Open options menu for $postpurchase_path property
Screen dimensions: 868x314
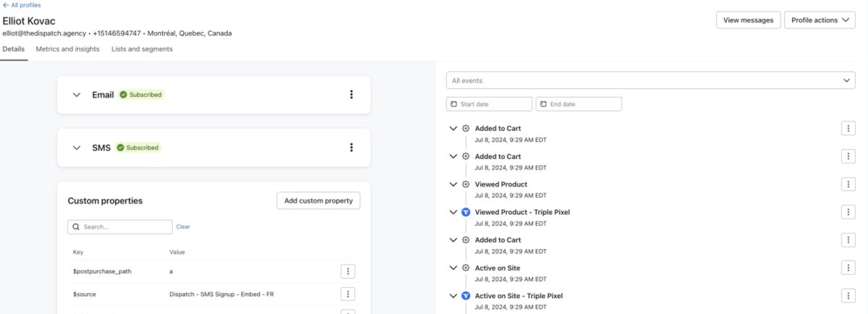pos(348,271)
